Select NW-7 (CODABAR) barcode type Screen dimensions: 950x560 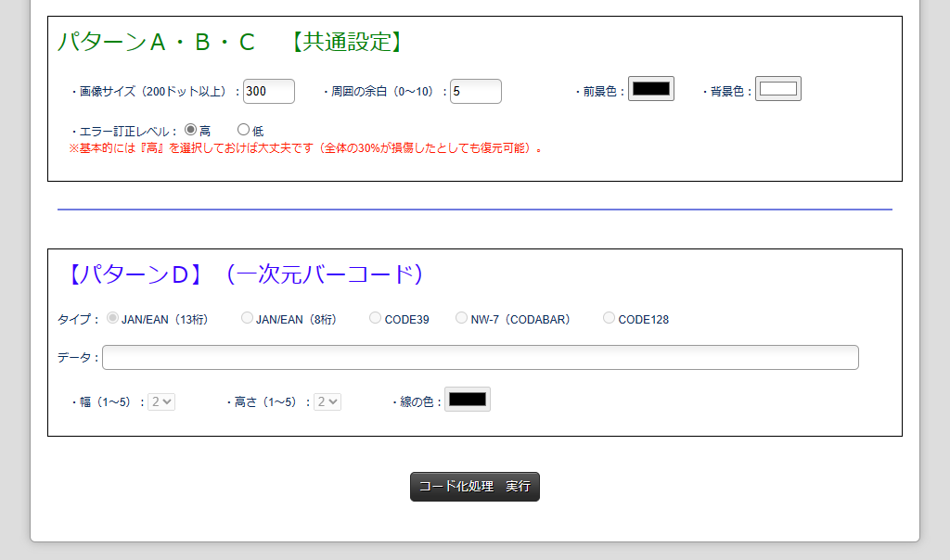click(x=461, y=318)
